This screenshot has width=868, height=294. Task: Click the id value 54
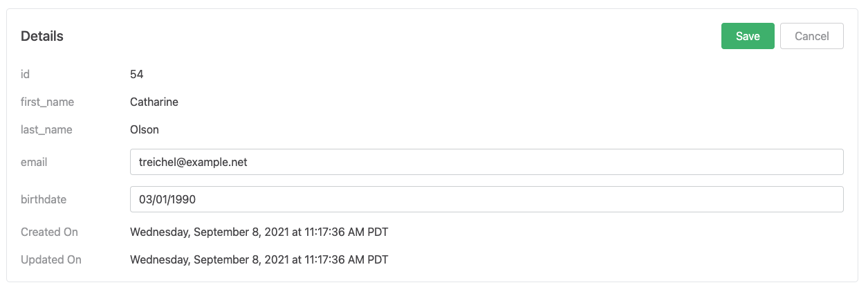point(137,74)
